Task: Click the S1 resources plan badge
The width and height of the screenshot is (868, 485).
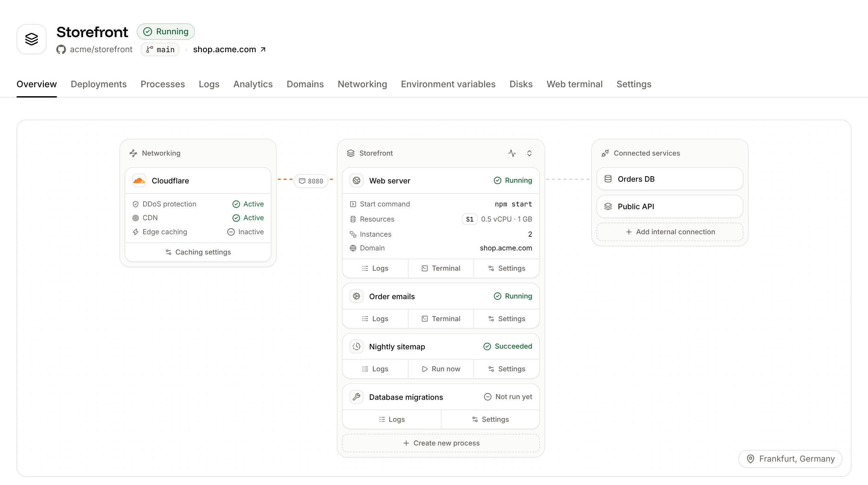Action: 470,219
